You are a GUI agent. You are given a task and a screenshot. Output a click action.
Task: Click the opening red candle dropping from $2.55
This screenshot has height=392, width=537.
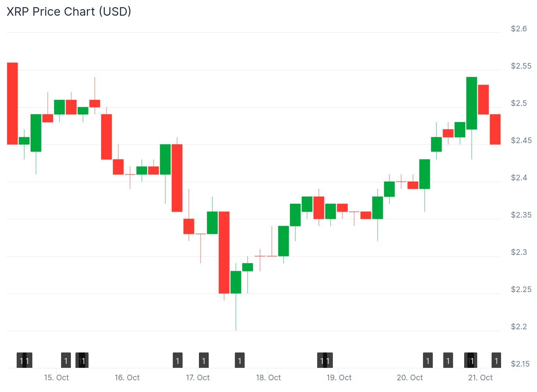coord(12,103)
